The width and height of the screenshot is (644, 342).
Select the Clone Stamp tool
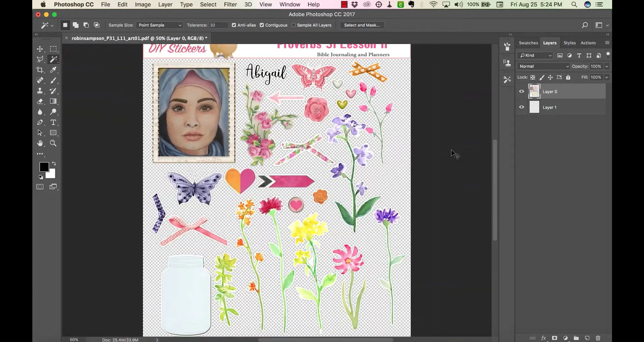click(x=40, y=91)
